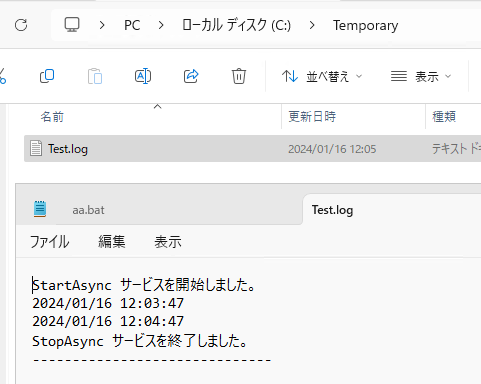The width and height of the screenshot is (481, 384).
Task: Click the Delete trash icon in toolbar
Action: [x=239, y=76]
